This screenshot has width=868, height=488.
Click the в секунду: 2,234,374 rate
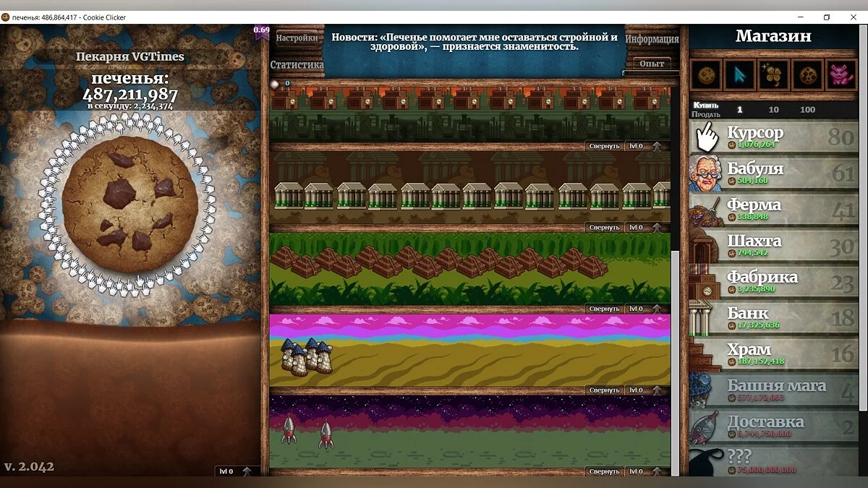tap(130, 106)
